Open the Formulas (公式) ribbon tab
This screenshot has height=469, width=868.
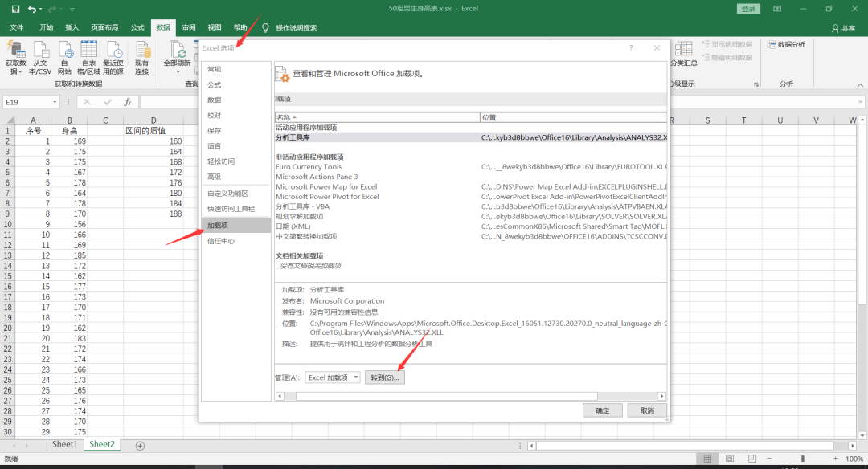(137, 27)
